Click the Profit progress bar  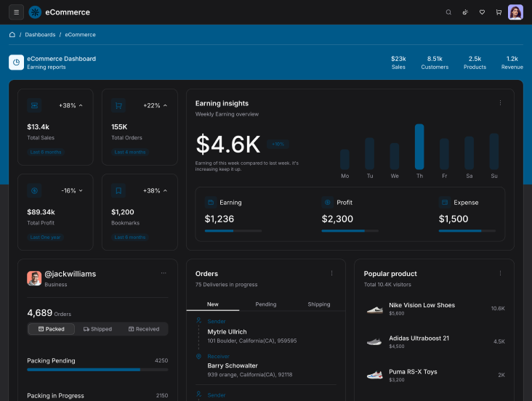click(x=350, y=231)
